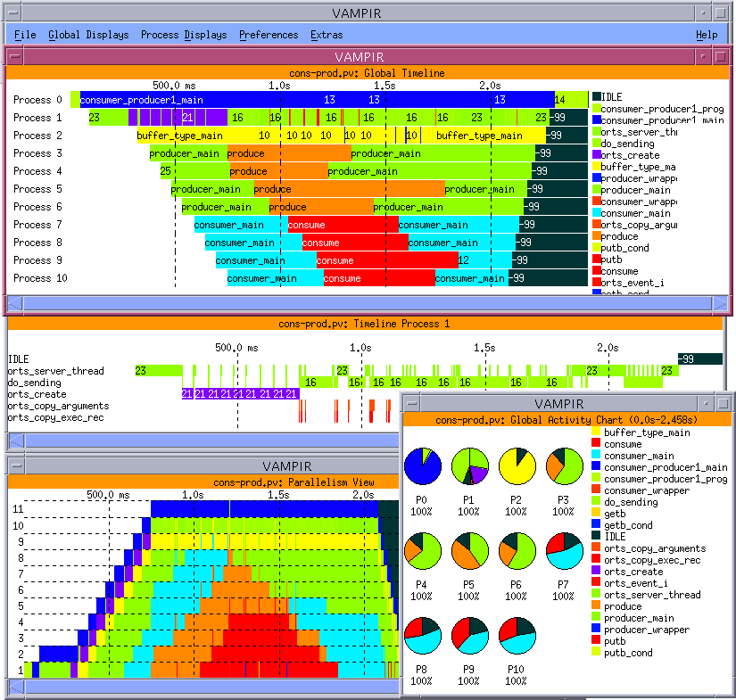Open the Global Timeline window menu button

[15, 57]
